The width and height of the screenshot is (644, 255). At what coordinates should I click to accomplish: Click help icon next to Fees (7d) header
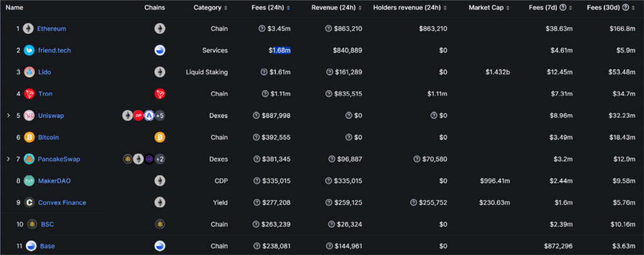(563, 8)
